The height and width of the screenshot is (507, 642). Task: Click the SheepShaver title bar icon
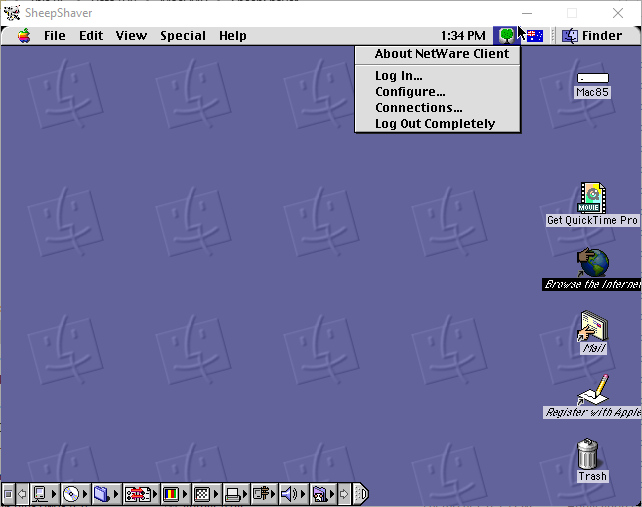(x=12, y=13)
